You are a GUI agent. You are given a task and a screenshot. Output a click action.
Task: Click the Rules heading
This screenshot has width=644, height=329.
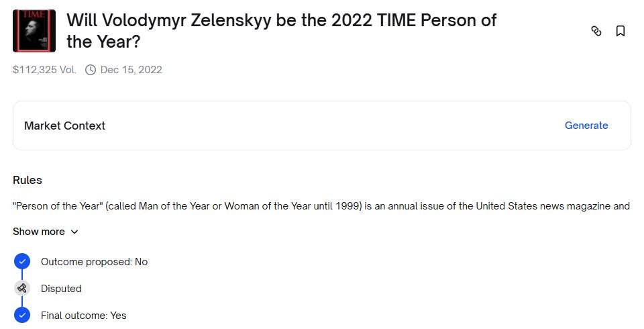coord(28,180)
